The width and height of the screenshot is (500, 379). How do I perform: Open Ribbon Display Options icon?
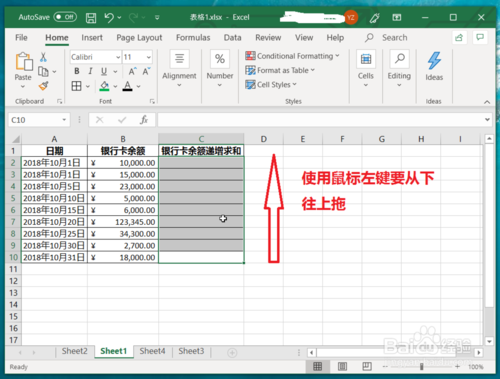point(397,17)
